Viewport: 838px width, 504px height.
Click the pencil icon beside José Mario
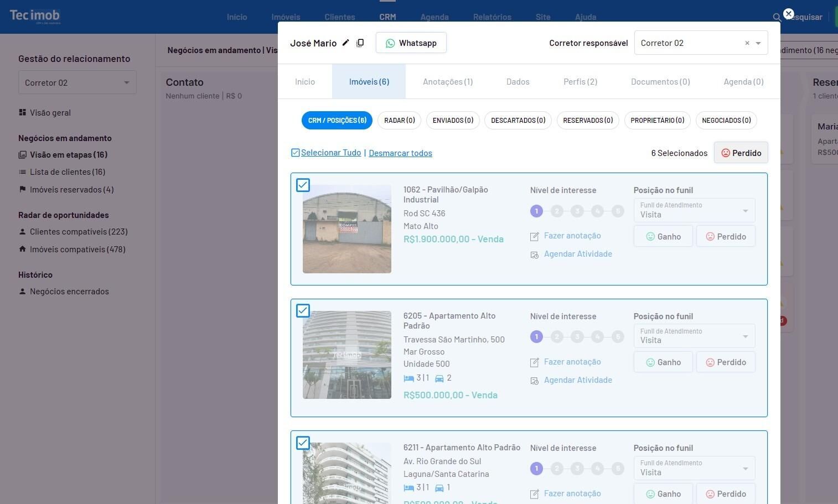click(x=345, y=43)
